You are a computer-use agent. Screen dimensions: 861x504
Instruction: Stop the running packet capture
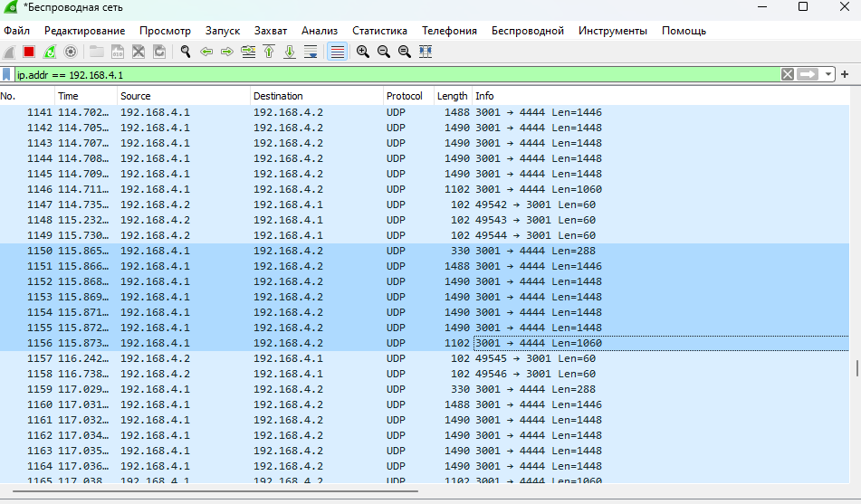click(x=29, y=52)
